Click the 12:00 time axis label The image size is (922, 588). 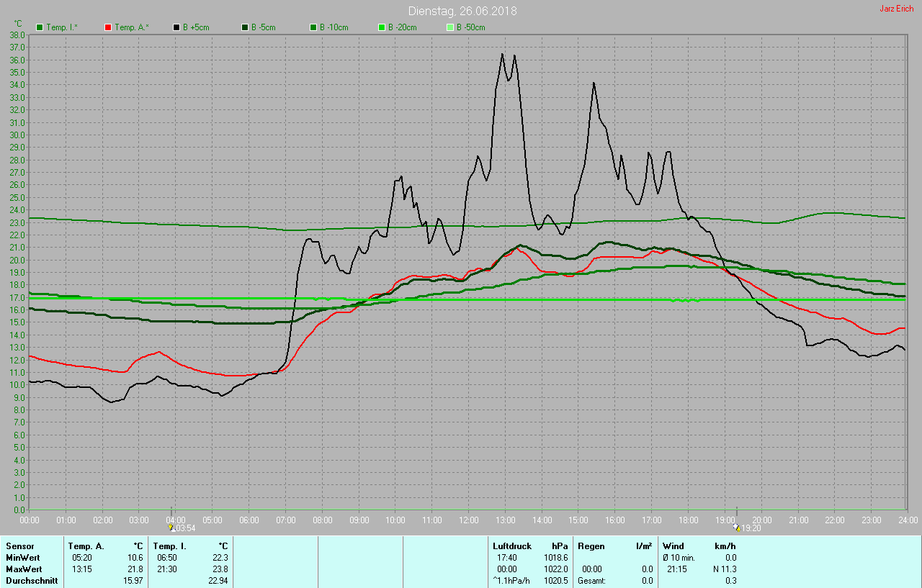point(469,520)
